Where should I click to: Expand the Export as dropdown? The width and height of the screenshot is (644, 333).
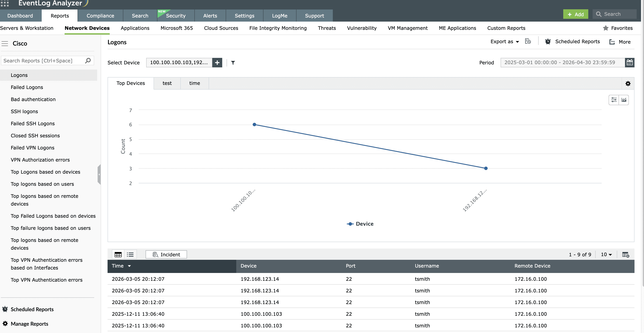point(504,41)
